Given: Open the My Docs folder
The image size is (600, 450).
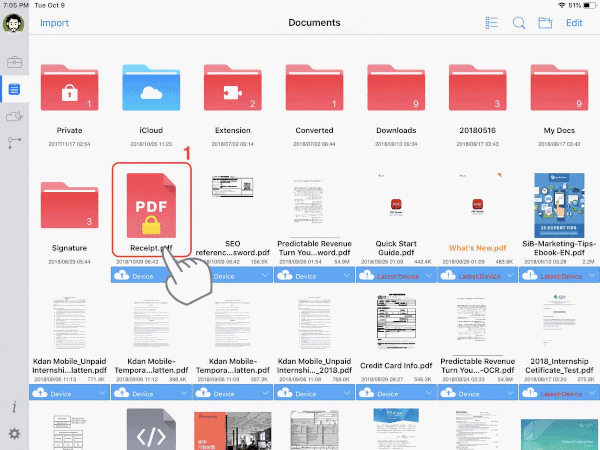Looking at the screenshot, I should pos(559,88).
